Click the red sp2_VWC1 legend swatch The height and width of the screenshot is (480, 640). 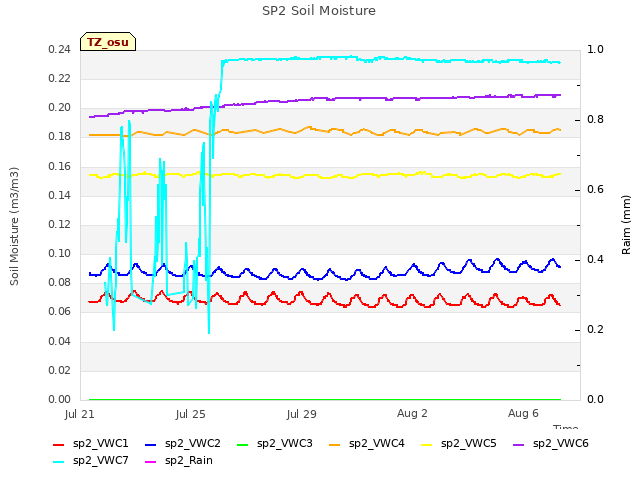[x=59, y=444]
